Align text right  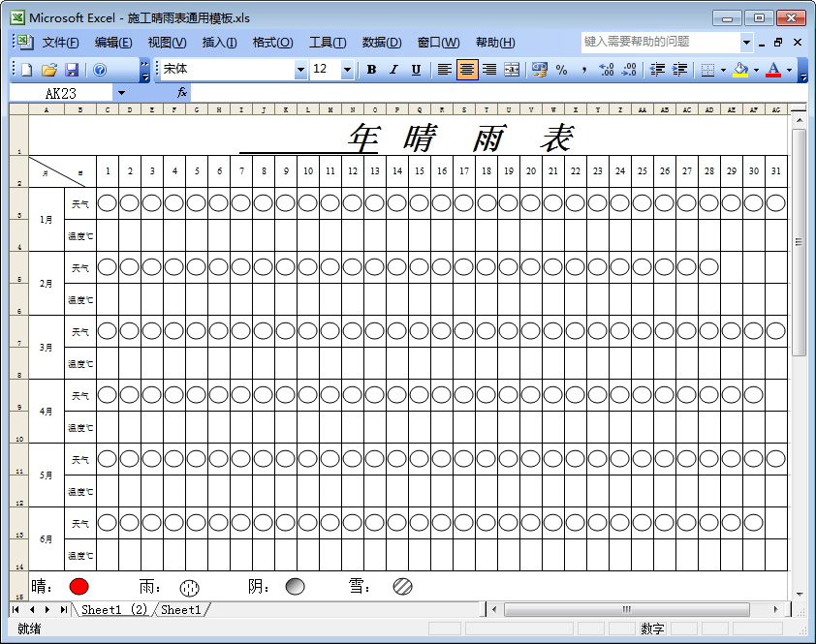[489, 70]
